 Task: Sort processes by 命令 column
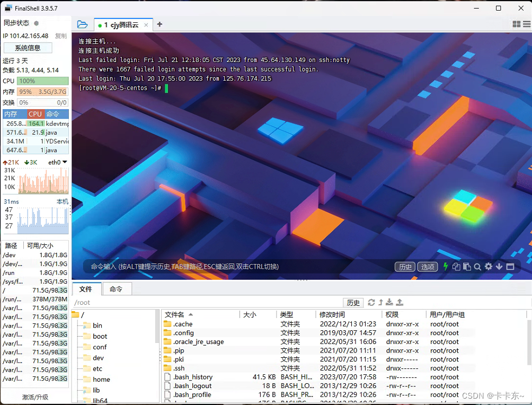tap(56, 114)
